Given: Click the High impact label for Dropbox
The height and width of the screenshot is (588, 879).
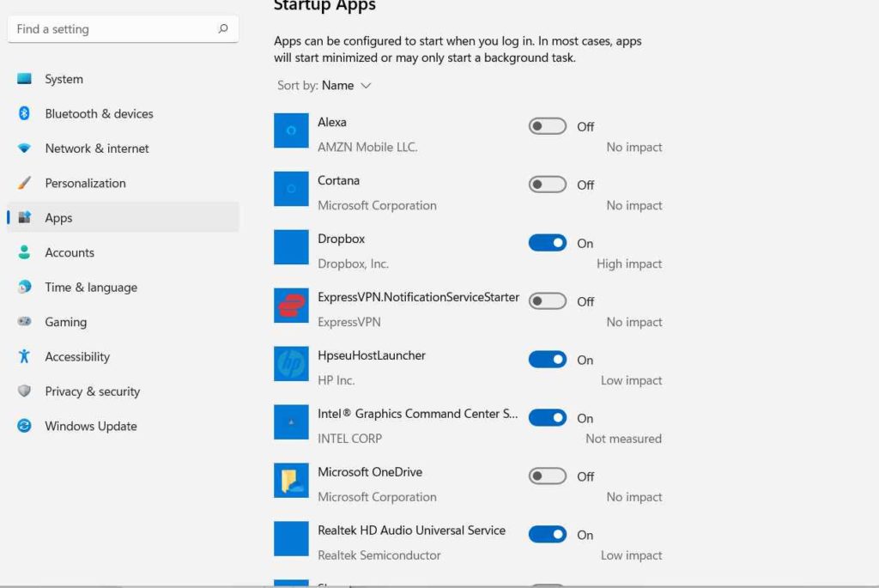Looking at the screenshot, I should pos(629,264).
